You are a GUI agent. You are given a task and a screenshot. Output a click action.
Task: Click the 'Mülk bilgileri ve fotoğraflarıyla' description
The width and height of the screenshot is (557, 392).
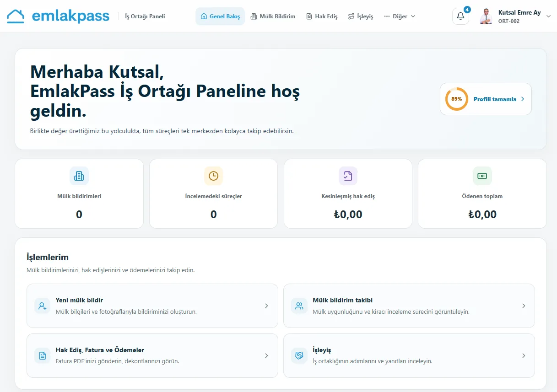tap(126, 311)
